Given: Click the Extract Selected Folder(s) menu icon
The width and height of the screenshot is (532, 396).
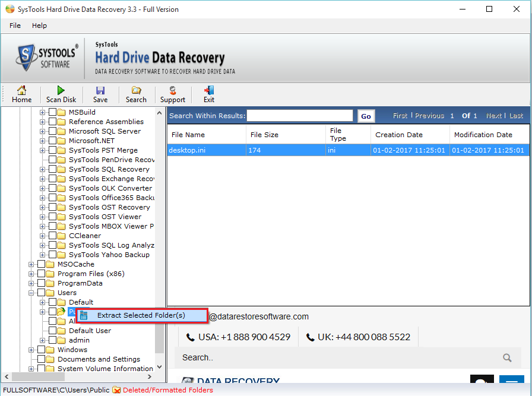Looking at the screenshot, I should point(84,316).
